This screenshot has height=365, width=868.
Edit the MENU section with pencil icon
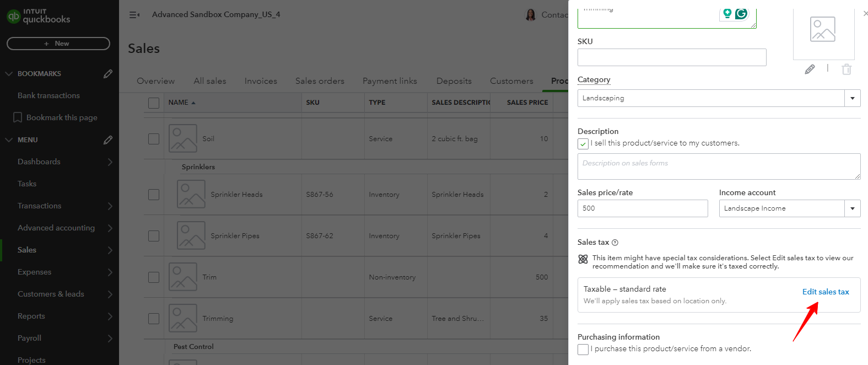[x=108, y=139]
